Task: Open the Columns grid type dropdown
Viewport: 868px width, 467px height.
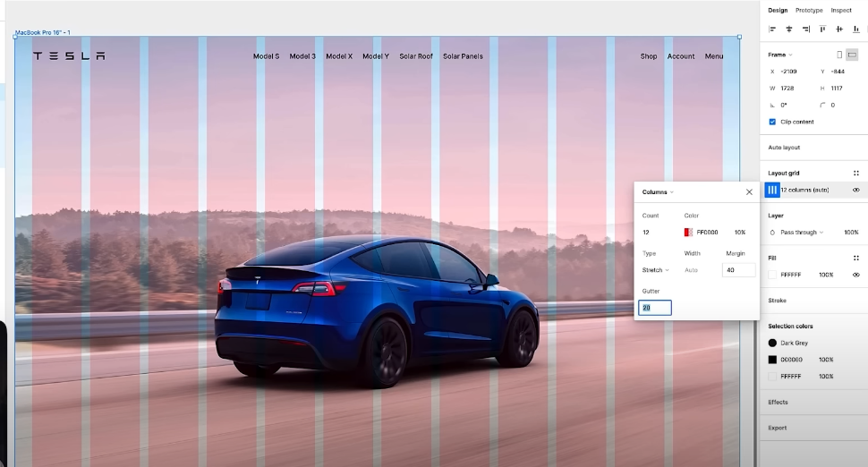Action: pyautogui.click(x=658, y=192)
